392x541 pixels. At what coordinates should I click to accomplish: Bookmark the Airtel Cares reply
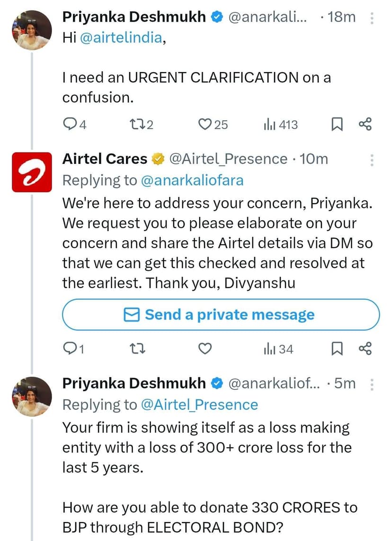tap(337, 349)
